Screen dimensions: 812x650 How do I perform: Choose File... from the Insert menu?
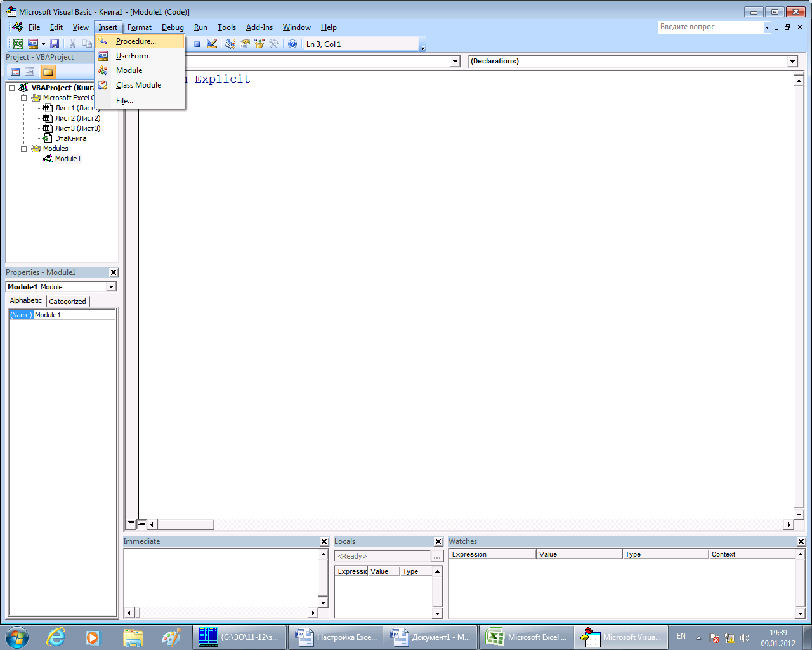[140, 101]
